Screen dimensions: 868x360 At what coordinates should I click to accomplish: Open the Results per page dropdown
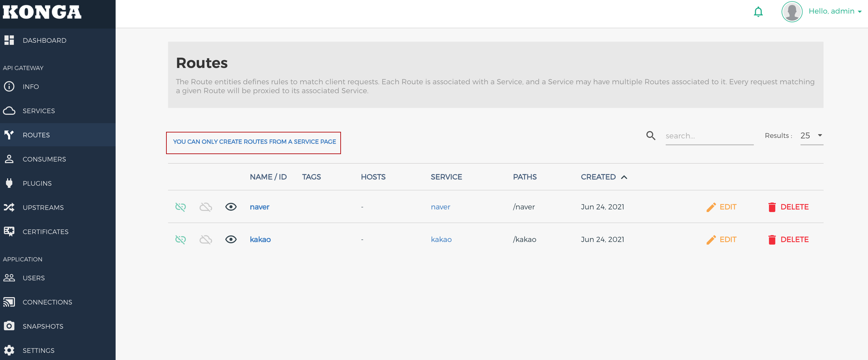click(812, 136)
